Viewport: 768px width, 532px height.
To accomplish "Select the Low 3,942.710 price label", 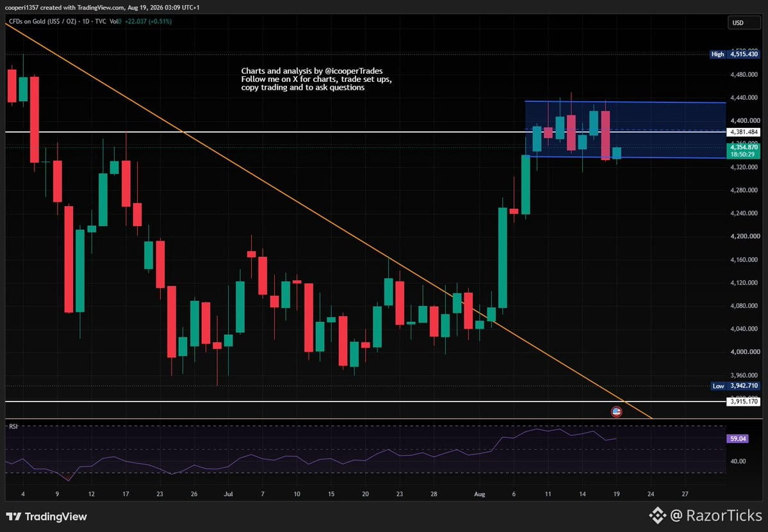I will tap(735, 385).
